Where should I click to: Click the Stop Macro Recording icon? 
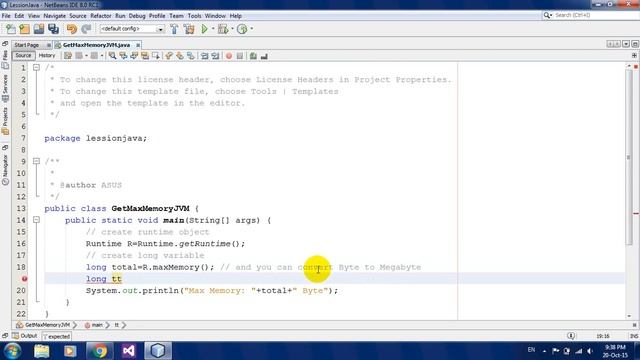[x=240, y=56]
